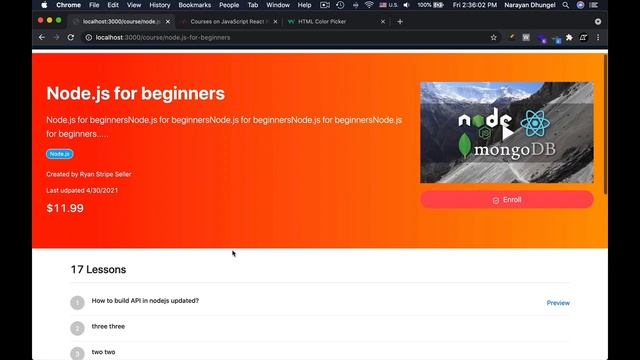640x360 pixels.
Task: Select the 'two two' lesson row
Action: coord(320,352)
